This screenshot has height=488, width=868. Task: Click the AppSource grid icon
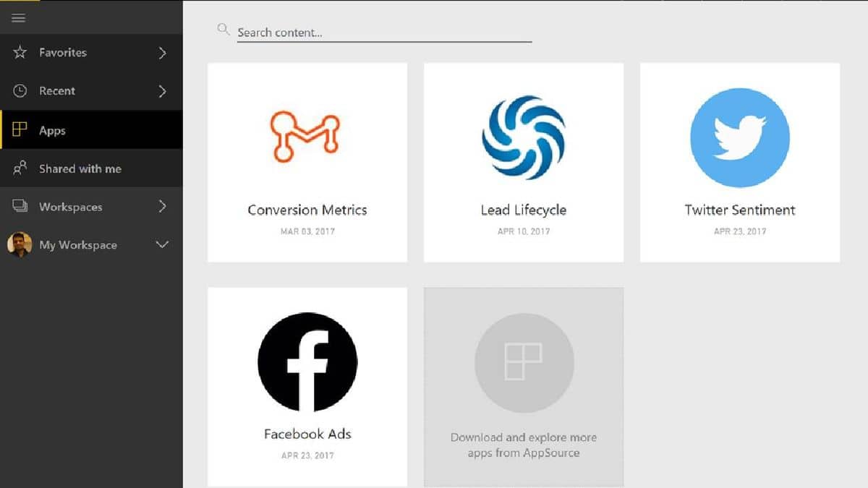(524, 362)
